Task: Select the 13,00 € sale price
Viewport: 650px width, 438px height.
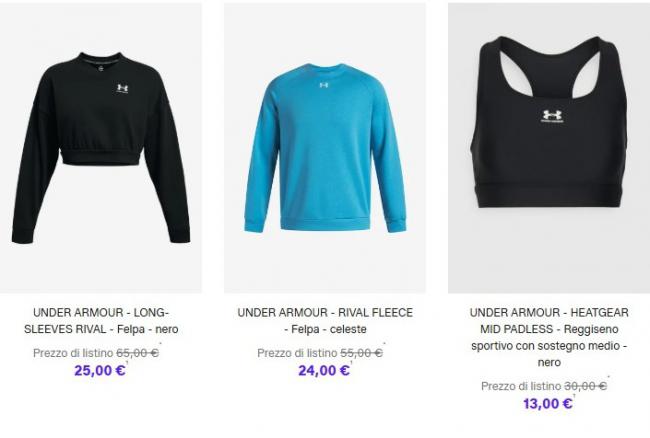Action: (x=548, y=403)
